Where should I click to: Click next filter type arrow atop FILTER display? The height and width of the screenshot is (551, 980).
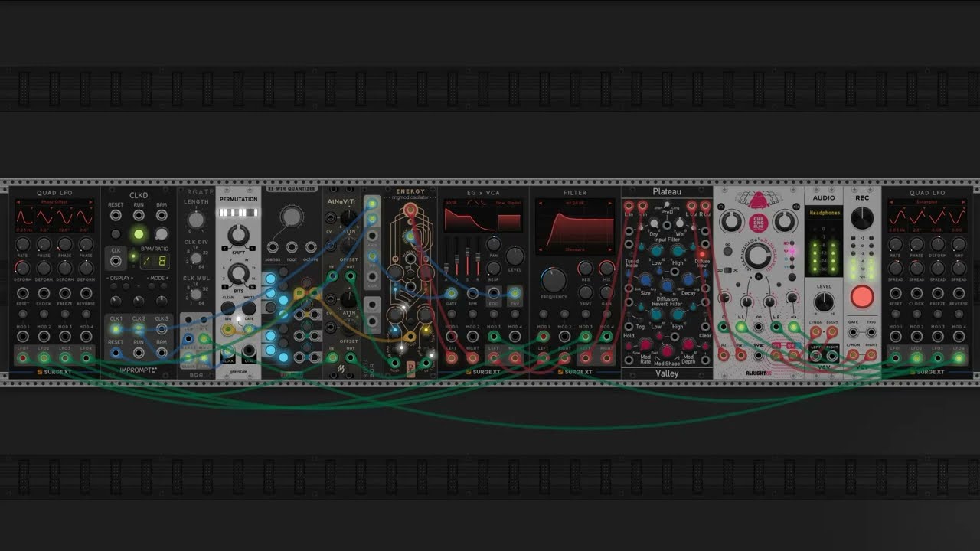tap(611, 203)
